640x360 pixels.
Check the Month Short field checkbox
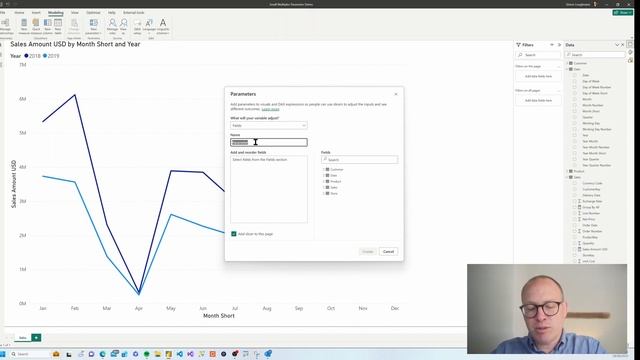click(x=575, y=111)
